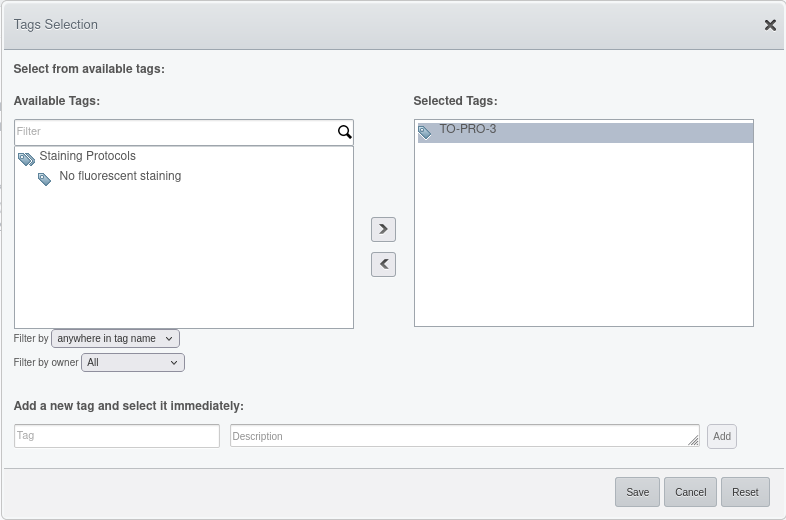
Task: Select the 'No fluorescent staining' tag
Action: 120,176
